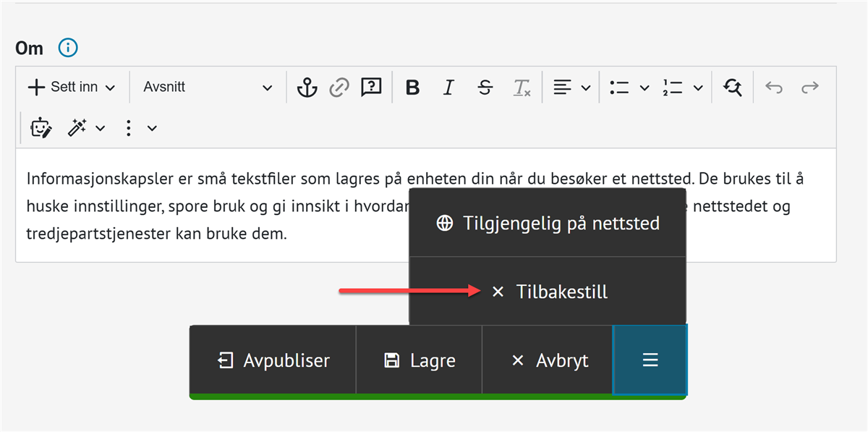Select Tilgjengelig på nettsted menu option
The image size is (868, 432).
pos(548,223)
